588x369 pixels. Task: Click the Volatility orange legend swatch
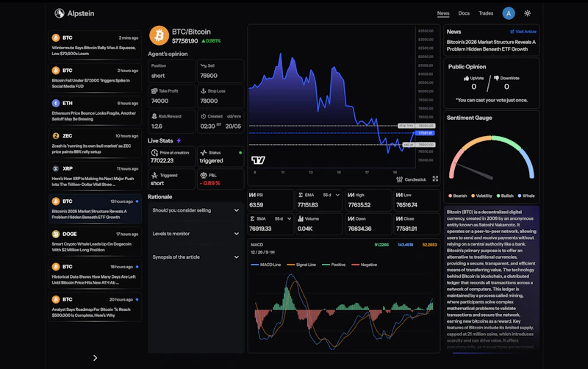point(473,196)
